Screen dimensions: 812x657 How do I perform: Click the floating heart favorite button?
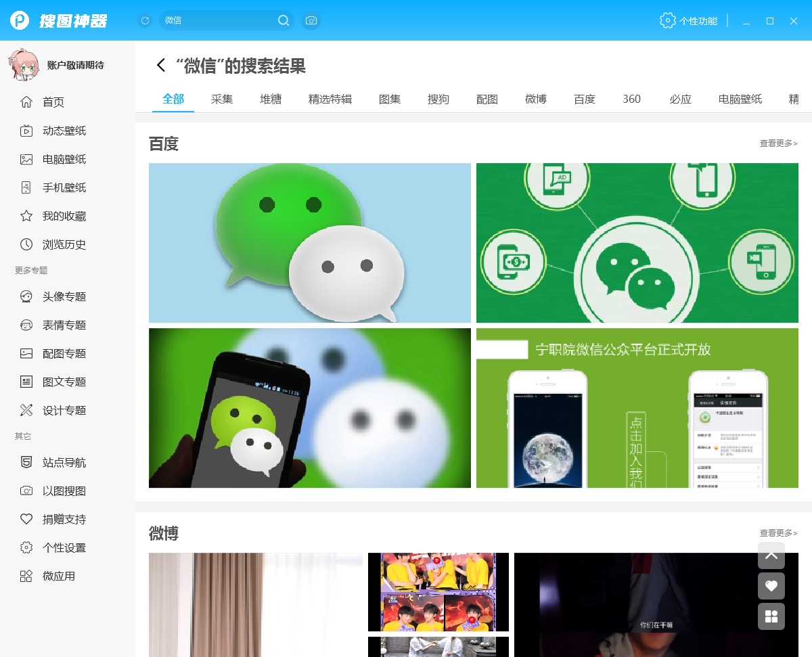coord(771,586)
